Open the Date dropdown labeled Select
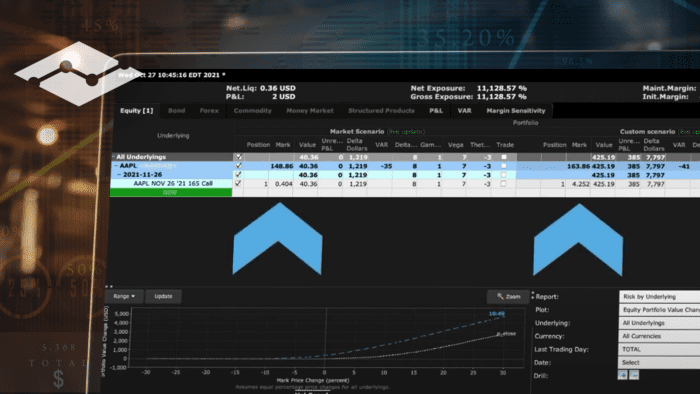The width and height of the screenshot is (700, 394). click(x=660, y=362)
